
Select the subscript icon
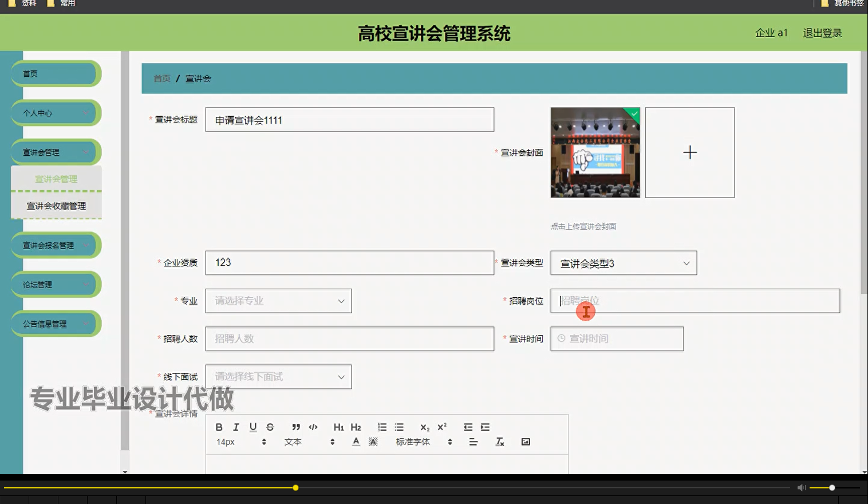[x=424, y=427]
